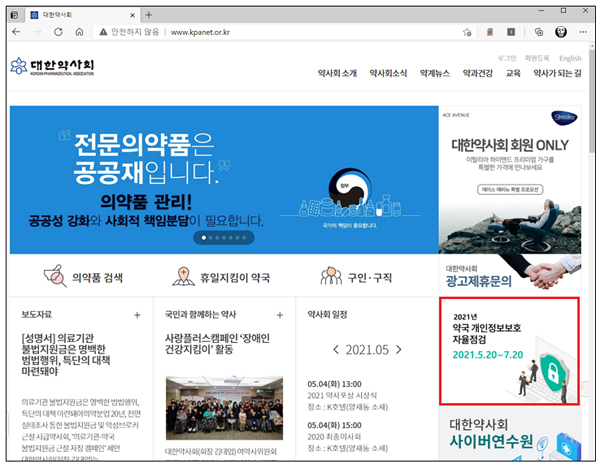Open 광고제휴문의 banner

[510, 275]
